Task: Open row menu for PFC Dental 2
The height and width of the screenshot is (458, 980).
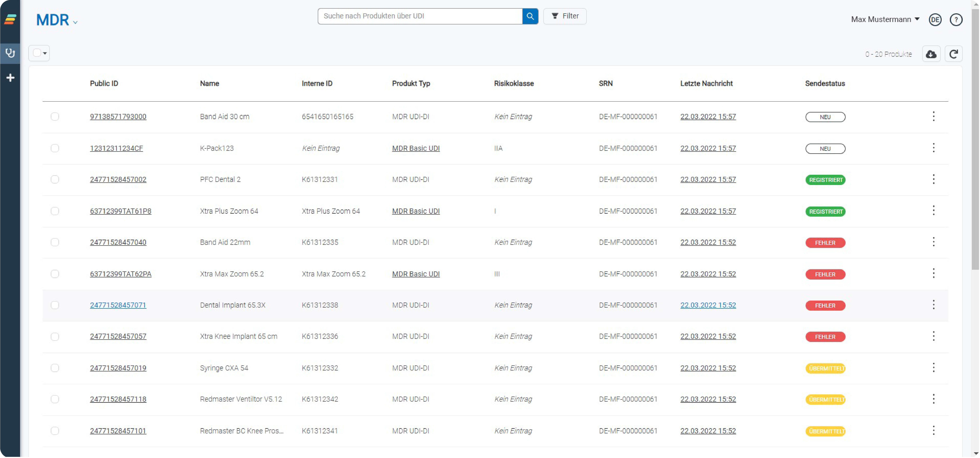Action: (x=933, y=179)
